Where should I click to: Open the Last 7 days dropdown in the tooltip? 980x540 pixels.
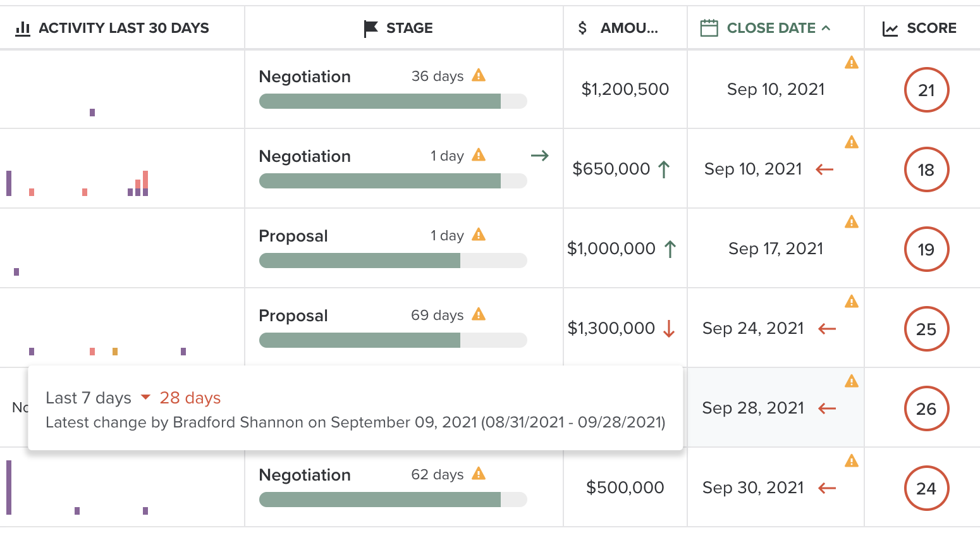[146, 397]
